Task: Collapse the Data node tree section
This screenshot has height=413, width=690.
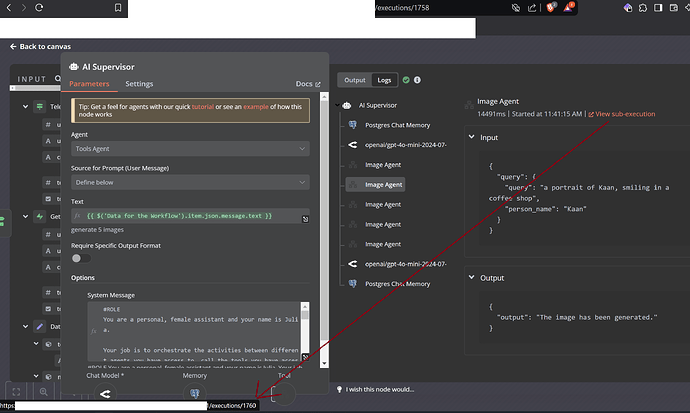Action: click(25, 326)
